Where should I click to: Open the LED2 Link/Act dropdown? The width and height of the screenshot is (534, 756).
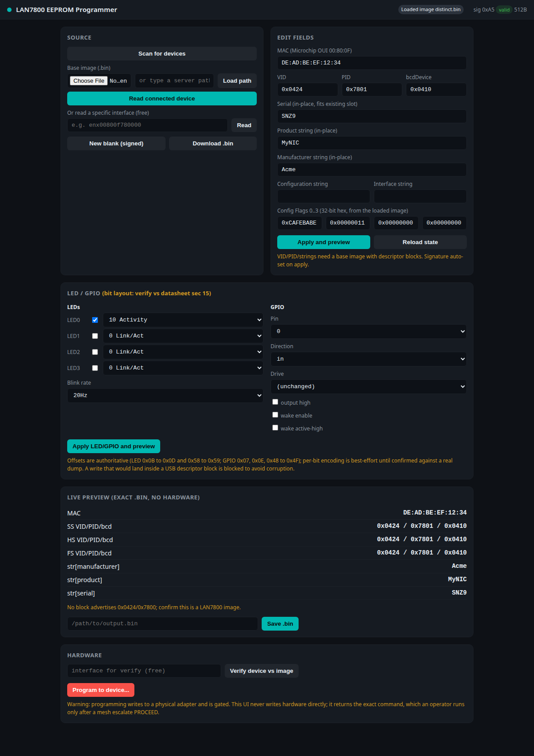click(183, 352)
